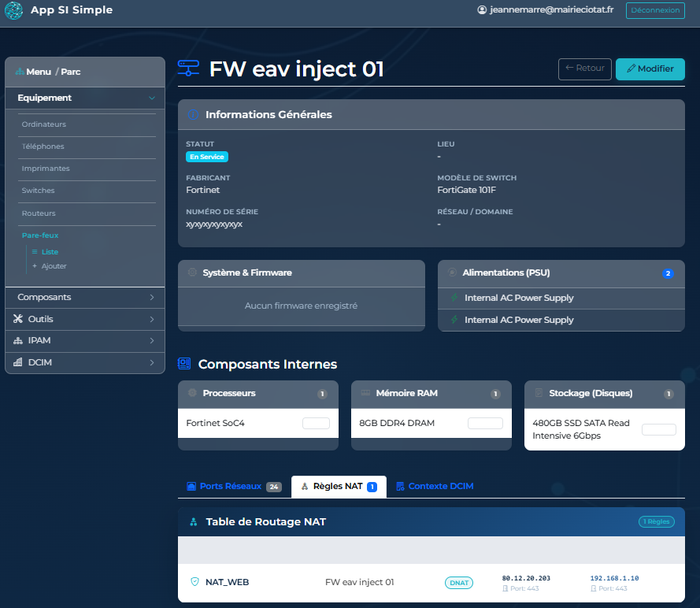Click the empty badge on 8GB DDR4 DRAM row
Screen dimensions: 700x608
485,423
